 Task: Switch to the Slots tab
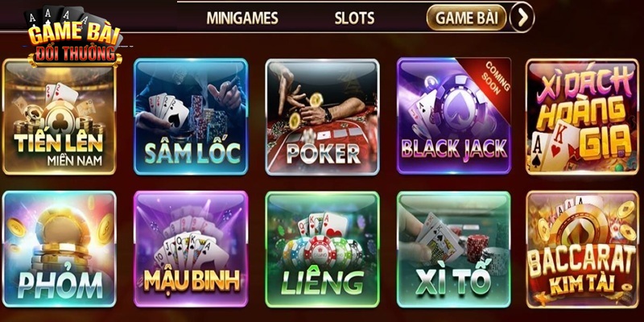(354, 18)
